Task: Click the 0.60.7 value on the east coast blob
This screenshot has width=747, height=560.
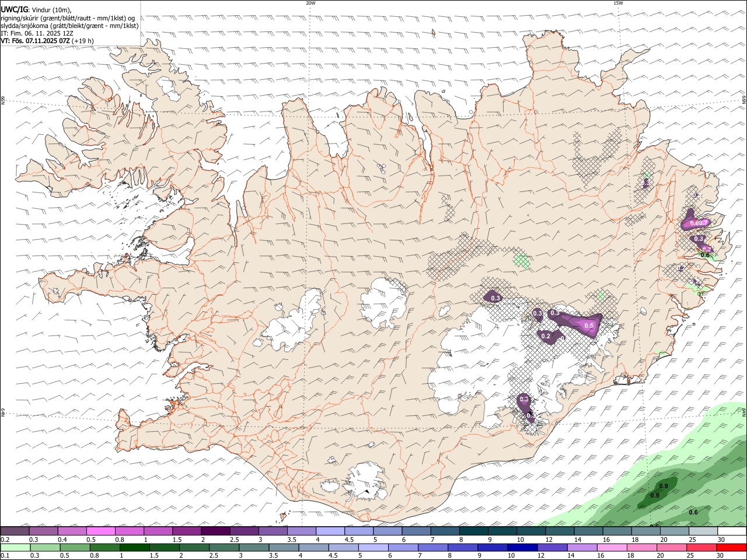Action: (698, 223)
